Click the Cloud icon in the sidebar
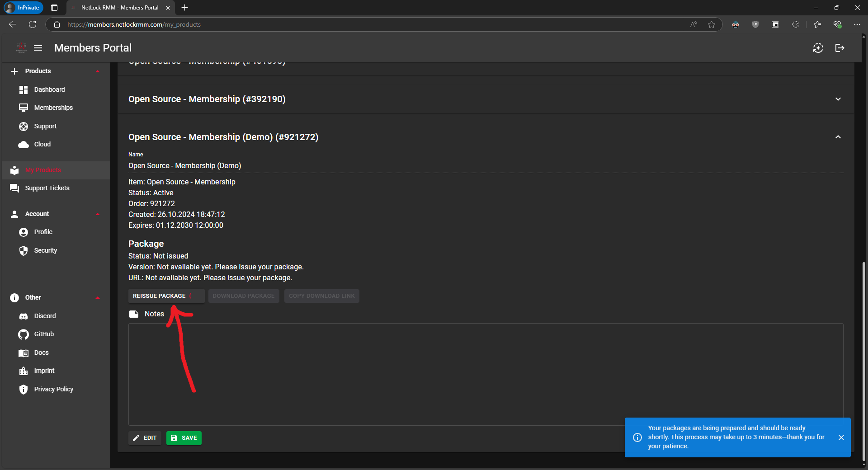 (x=24, y=145)
